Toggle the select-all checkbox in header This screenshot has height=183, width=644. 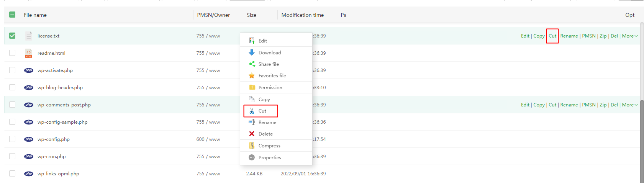(x=12, y=15)
